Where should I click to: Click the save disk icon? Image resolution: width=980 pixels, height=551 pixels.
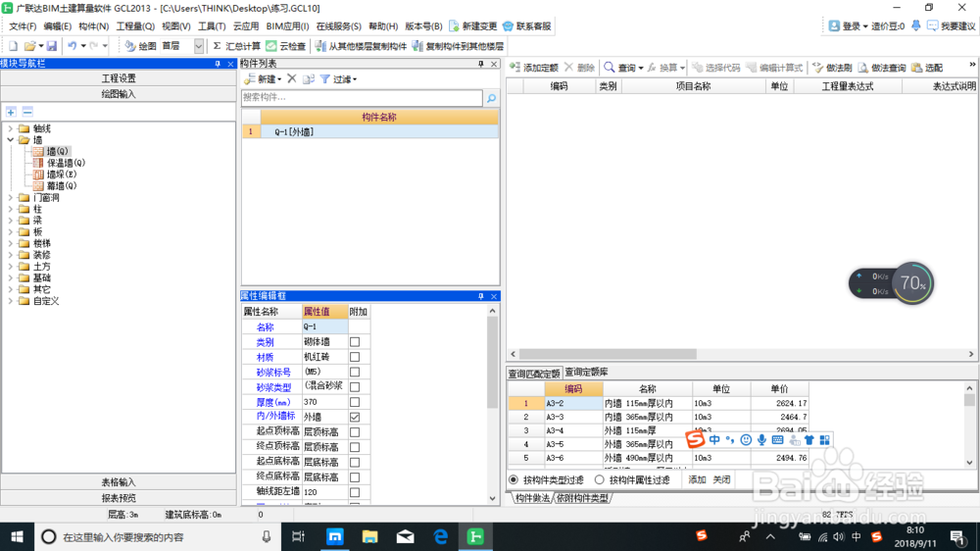point(52,46)
